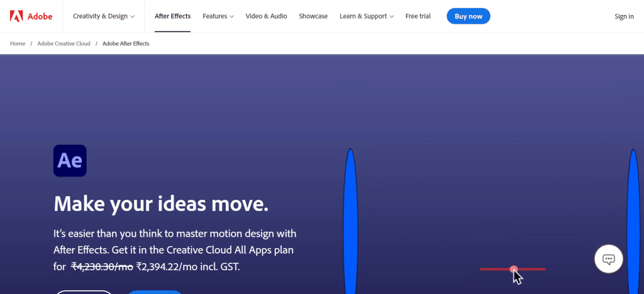The image size is (644, 294).
Task: Expand the Creativity & Design menu
Action: pyautogui.click(x=104, y=16)
